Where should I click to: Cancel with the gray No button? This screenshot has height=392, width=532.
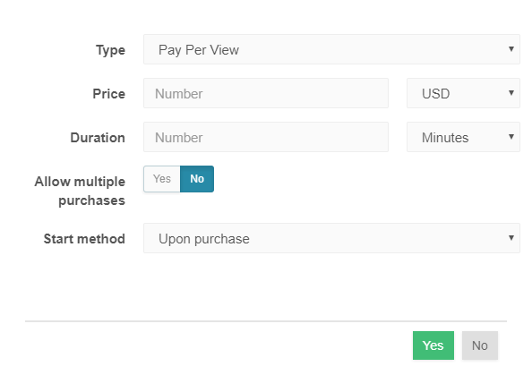point(480,345)
